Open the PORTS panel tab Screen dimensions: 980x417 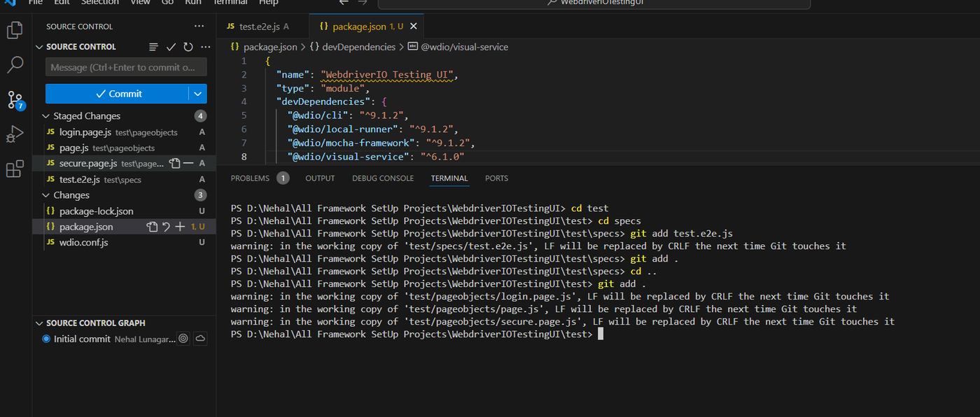496,178
